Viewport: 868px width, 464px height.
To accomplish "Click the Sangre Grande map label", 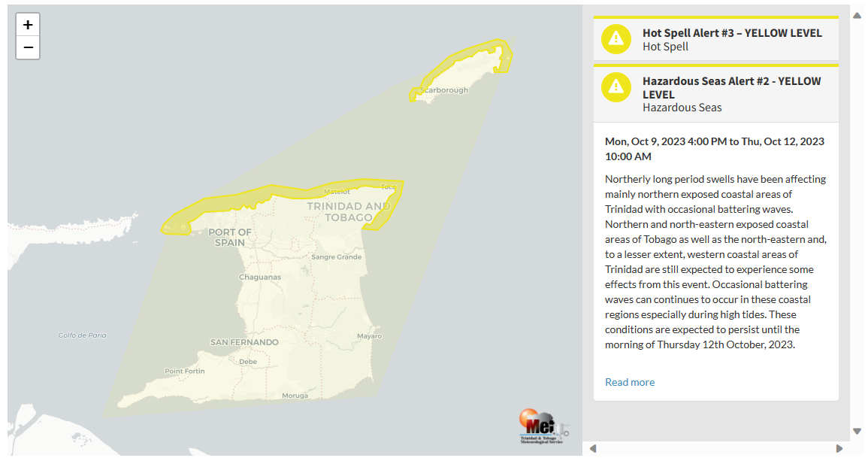I will pyautogui.click(x=336, y=257).
